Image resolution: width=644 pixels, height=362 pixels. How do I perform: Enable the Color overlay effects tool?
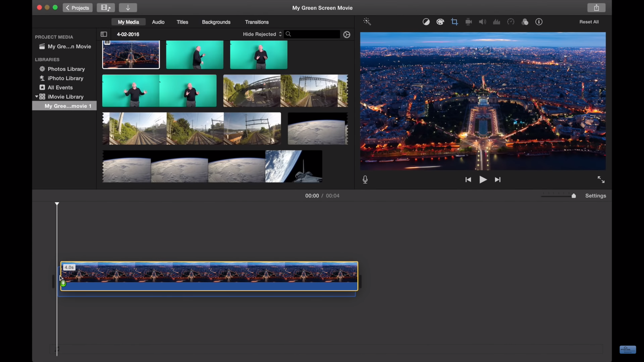(x=525, y=22)
